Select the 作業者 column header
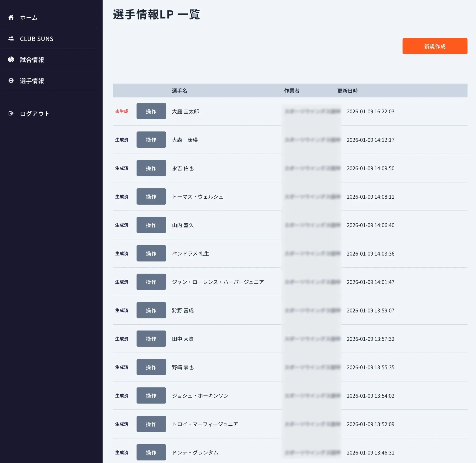The height and width of the screenshot is (463, 476). pyautogui.click(x=292, y=91)
